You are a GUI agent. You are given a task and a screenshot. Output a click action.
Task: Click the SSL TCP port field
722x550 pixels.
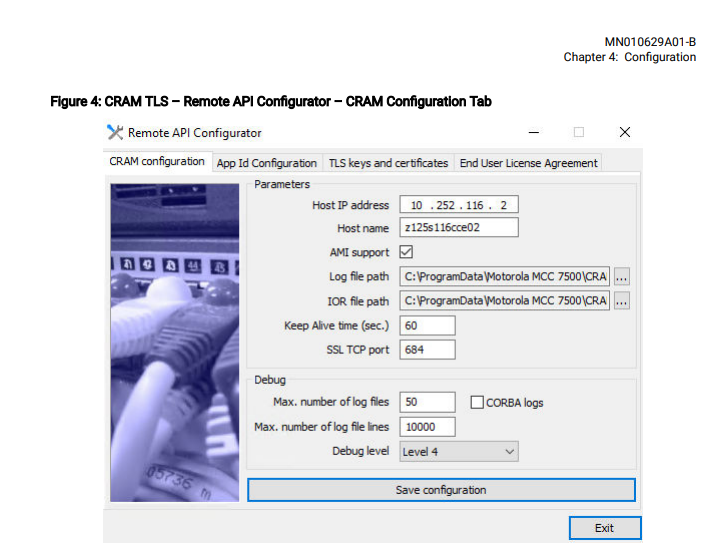pos(427,350)
